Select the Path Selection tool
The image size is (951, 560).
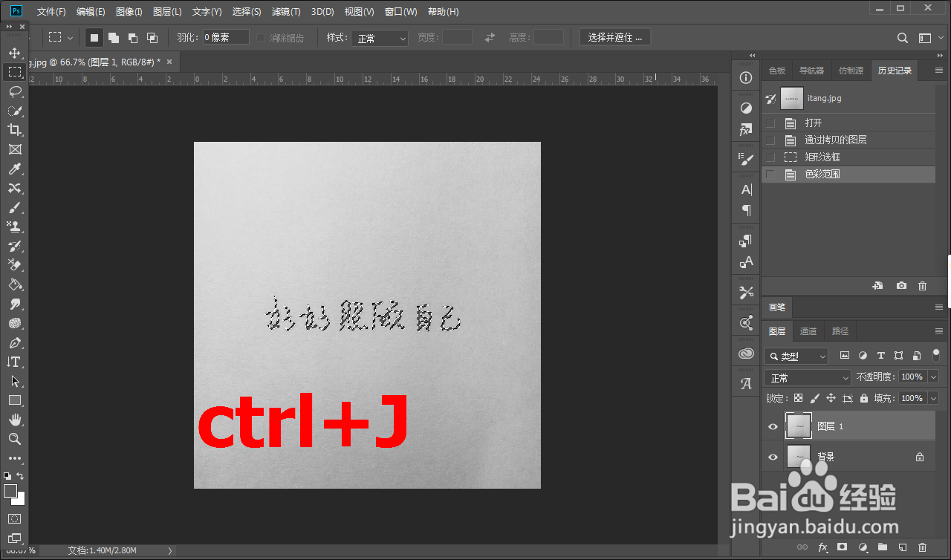tap(14, 381)
